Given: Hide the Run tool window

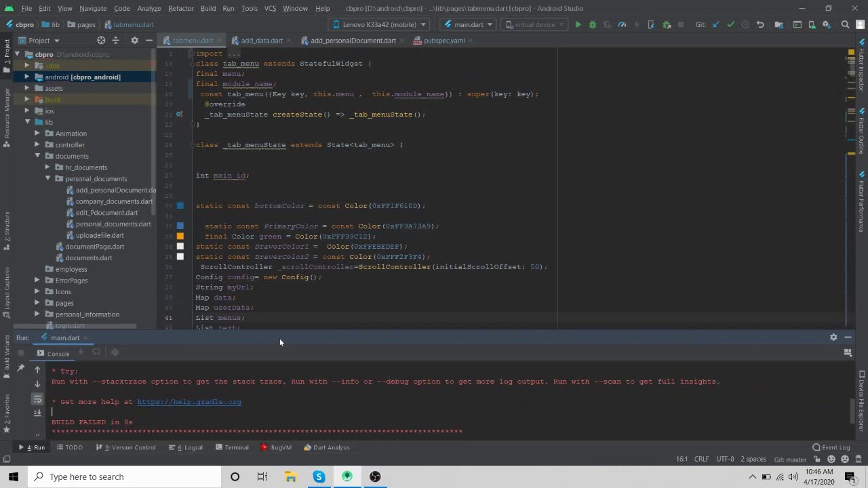Looking at the screenshot, I should (848, 337).
